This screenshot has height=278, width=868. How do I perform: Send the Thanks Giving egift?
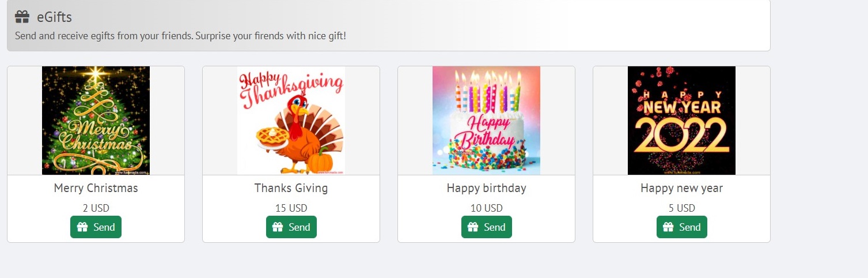point(291,227)
